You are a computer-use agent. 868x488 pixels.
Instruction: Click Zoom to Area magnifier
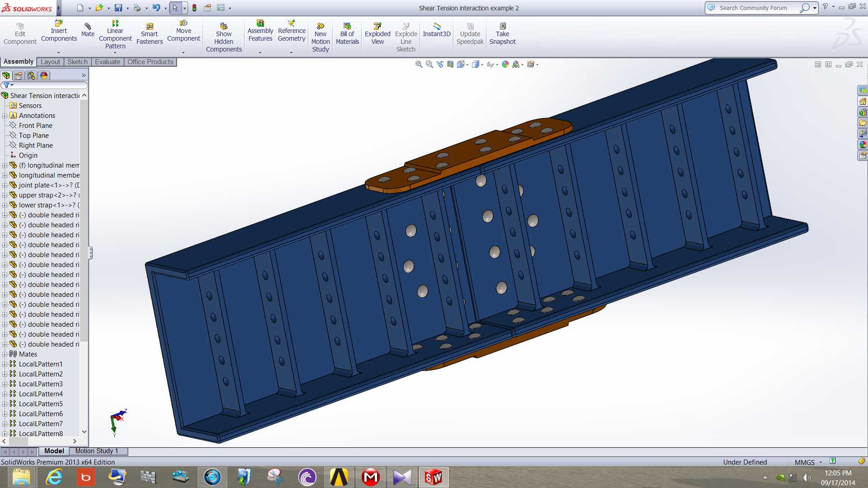(x=429, y=65)
